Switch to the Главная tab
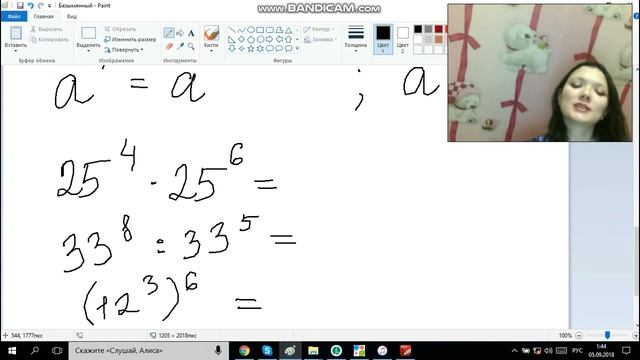 44,16
